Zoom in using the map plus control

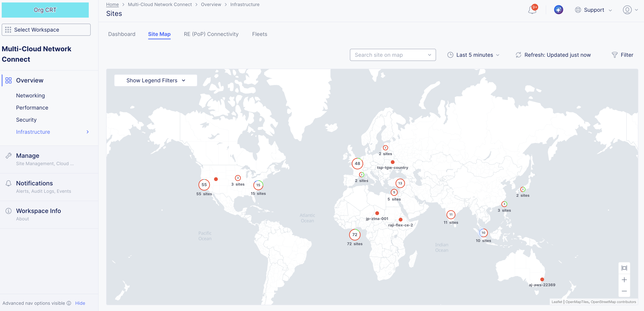pos(625,280)
